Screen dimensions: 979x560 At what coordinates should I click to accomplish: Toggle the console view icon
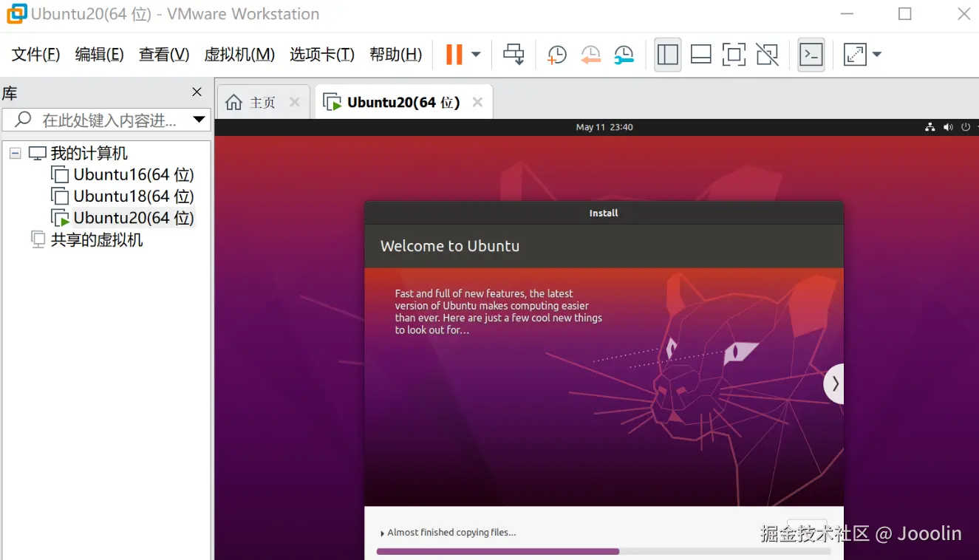tap(811, 54)
